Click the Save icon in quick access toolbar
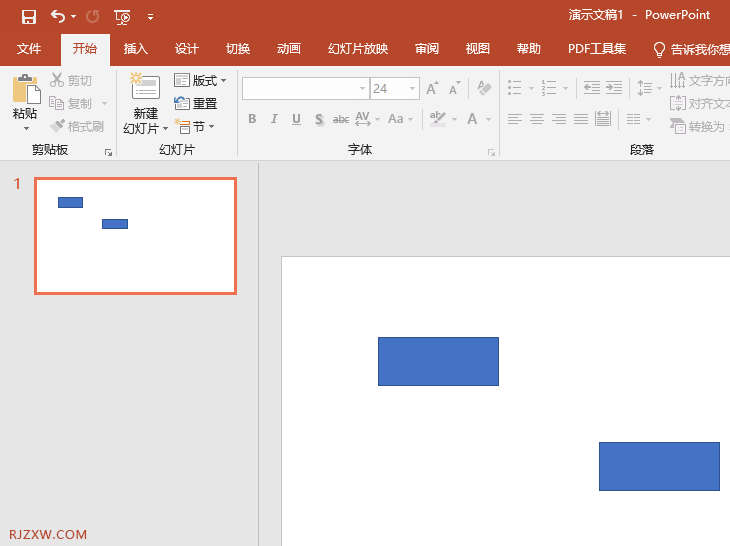 click(29, 17)
